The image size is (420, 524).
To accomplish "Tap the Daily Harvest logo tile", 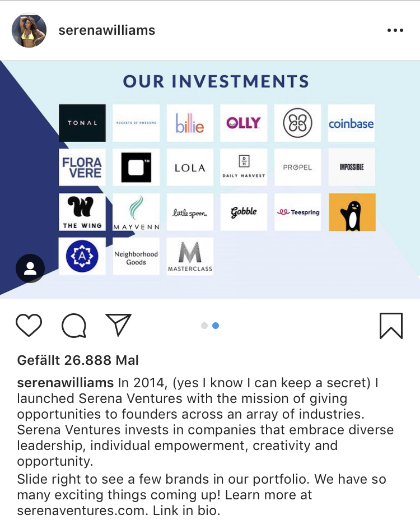I will [x=244, y=167].
